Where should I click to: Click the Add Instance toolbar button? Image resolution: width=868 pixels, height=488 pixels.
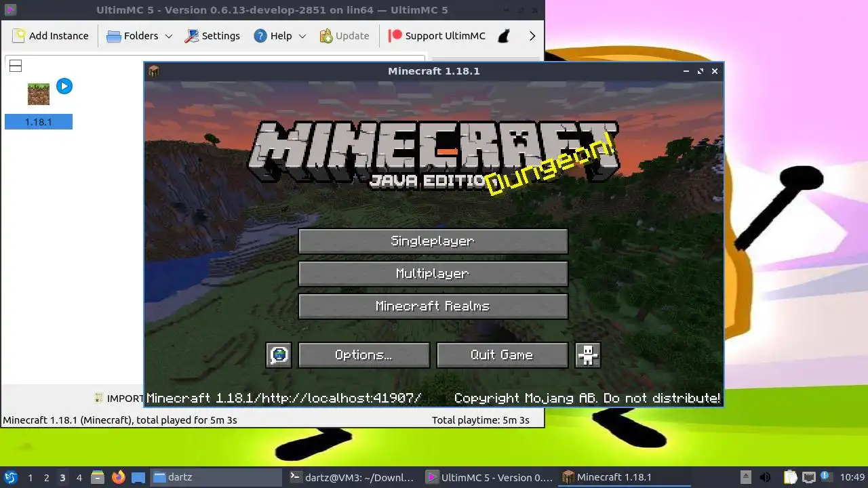(x=51, y=36)
